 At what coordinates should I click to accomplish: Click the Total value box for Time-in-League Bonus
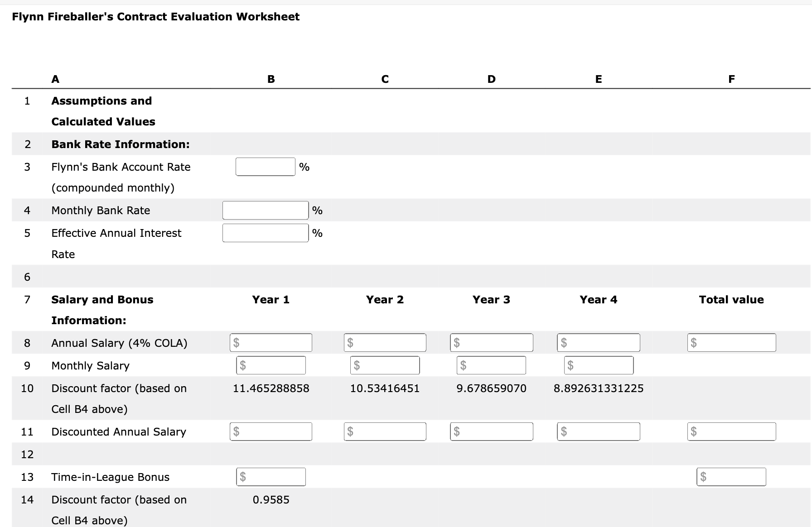pyautogui.click(x=731, y=476)
